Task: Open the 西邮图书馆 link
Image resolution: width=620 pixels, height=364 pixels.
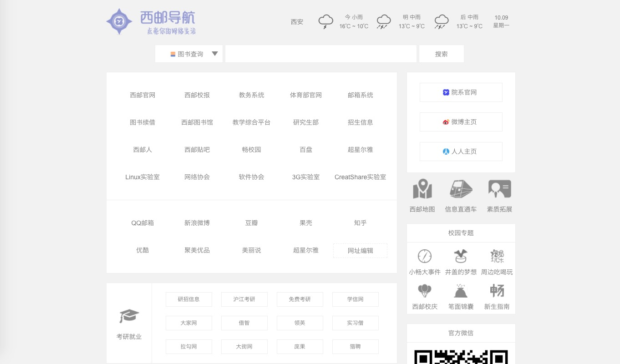Action: tap(197, 122)
